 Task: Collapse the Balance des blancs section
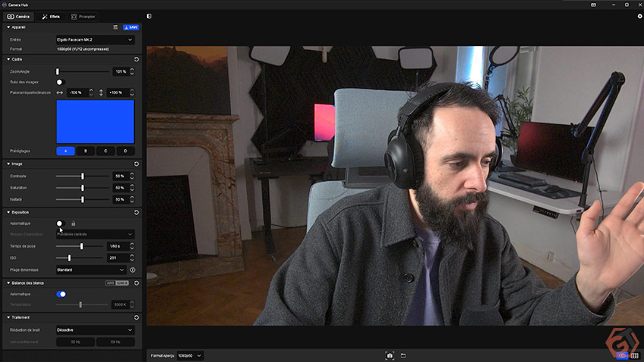coord(8,282)
